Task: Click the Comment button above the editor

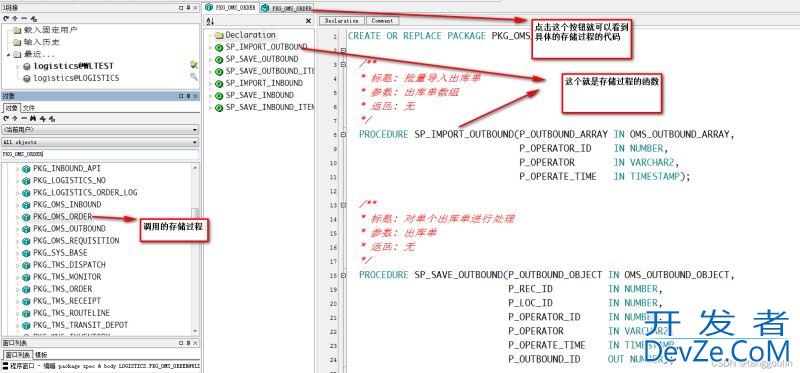Action: click(382, 21)
